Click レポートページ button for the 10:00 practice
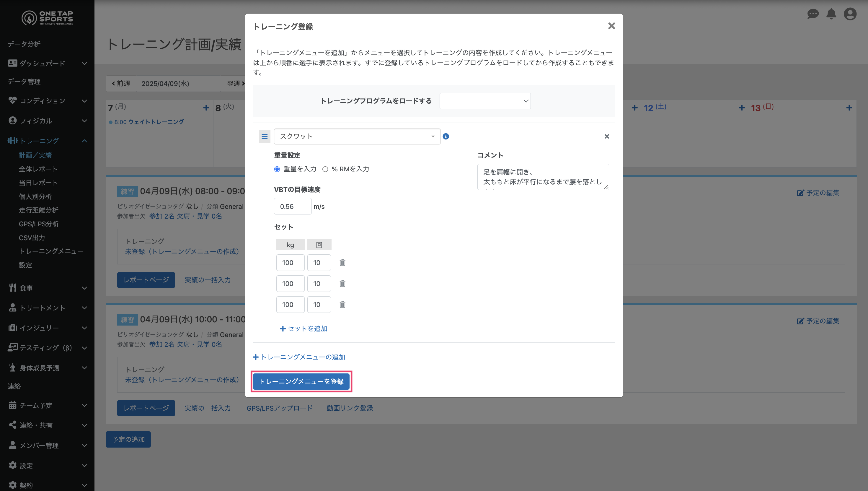The width and height of the screenshot is (868, 491). (x=146, y=408)
